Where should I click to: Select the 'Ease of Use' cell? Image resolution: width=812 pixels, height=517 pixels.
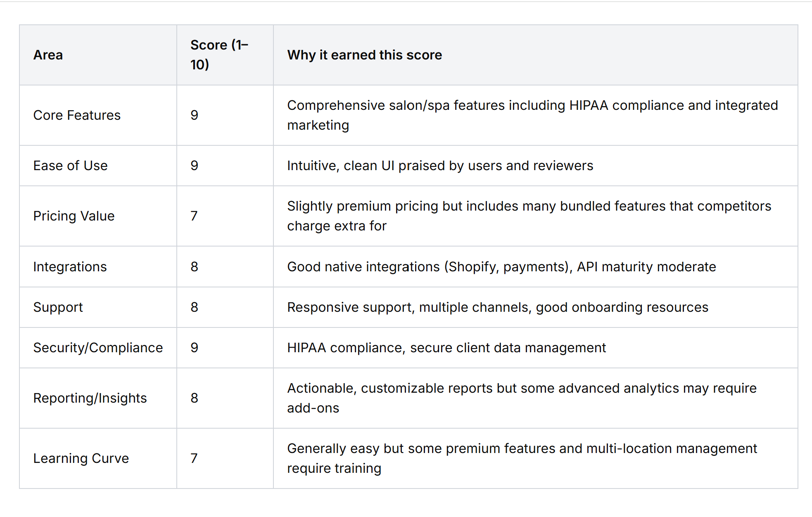70,166
